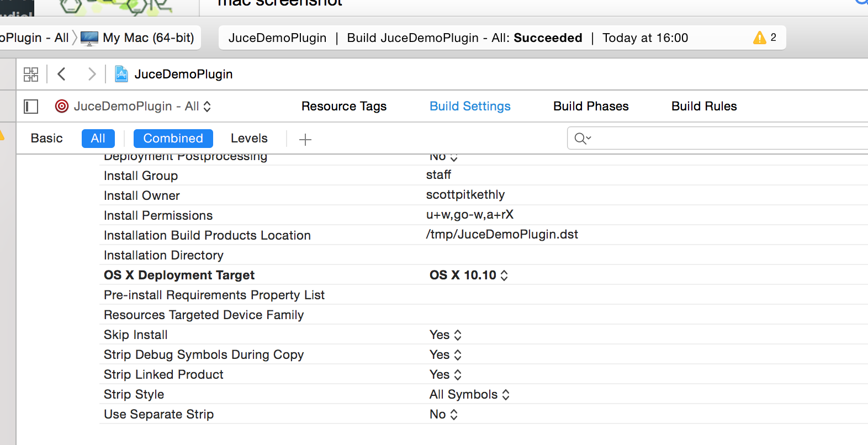Open the Build Phases tab

coord(591,107)
